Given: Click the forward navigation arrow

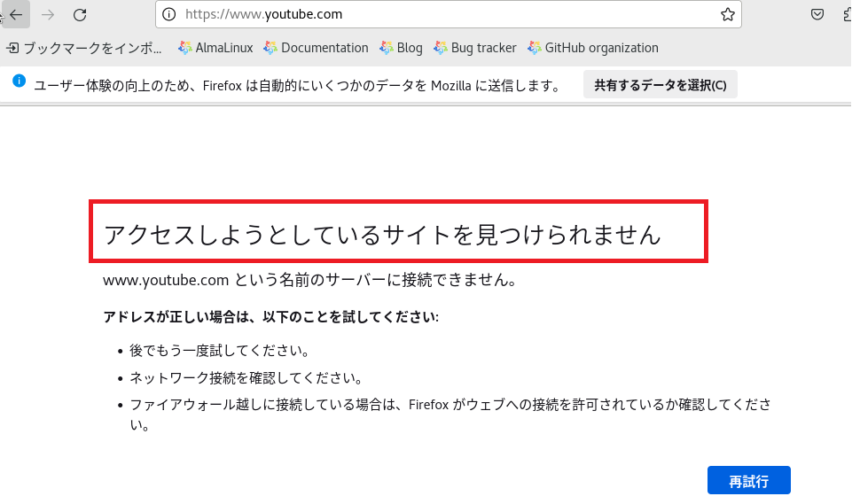Looking at the screenshot, I should click(48, 14).
